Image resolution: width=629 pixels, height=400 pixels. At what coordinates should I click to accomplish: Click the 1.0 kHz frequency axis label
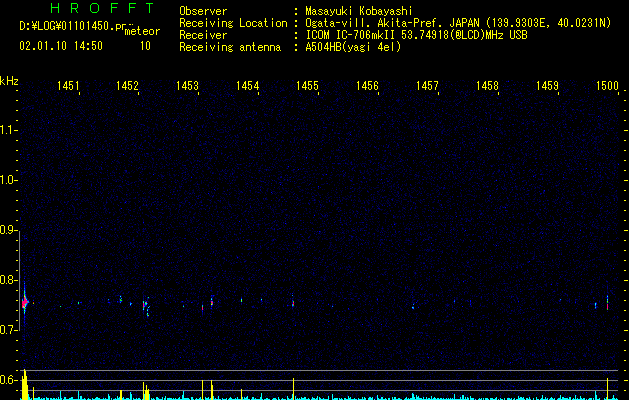(x=8, y=180)
